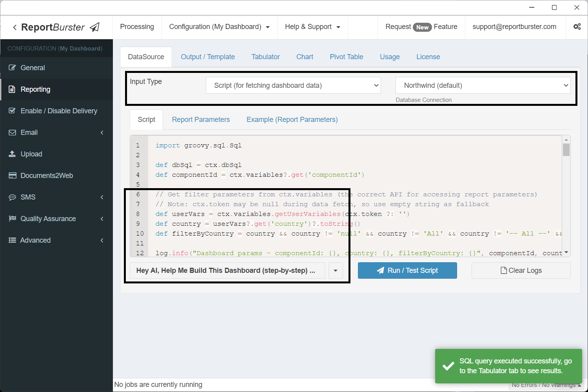Click the Quality Assurance flag icon

pos(13,219)
